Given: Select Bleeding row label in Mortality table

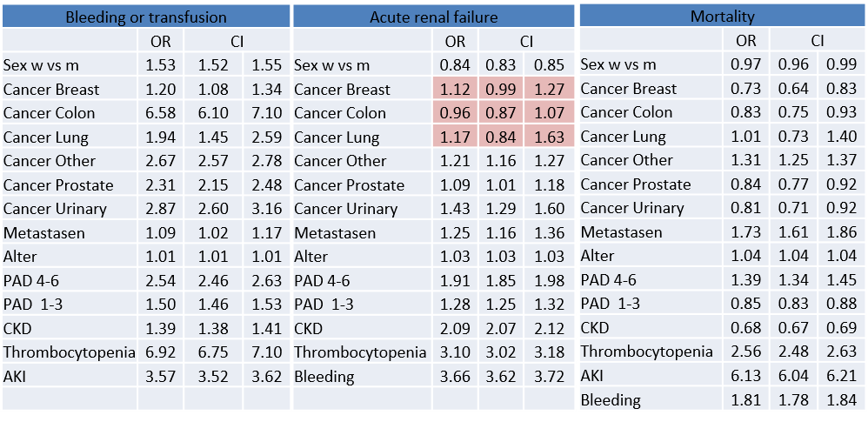Looking at the screenshot, I should [x=611, y=400].
